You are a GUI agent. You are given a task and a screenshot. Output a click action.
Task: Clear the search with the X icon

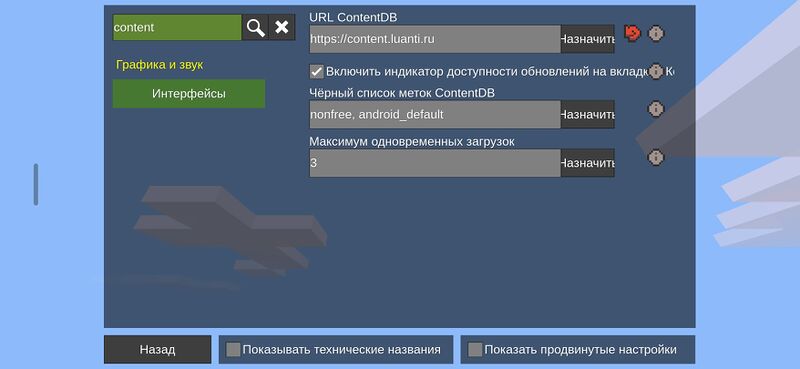tap(282, 28)
